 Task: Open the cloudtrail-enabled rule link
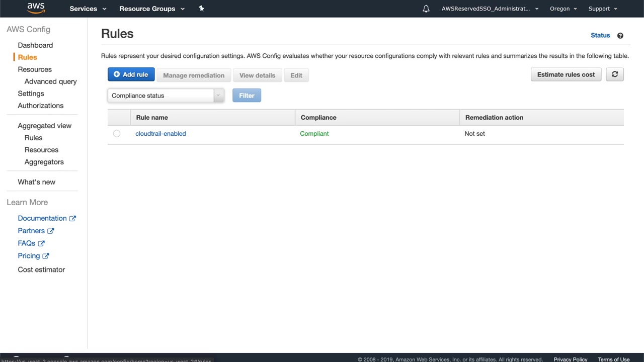point(160,134)
